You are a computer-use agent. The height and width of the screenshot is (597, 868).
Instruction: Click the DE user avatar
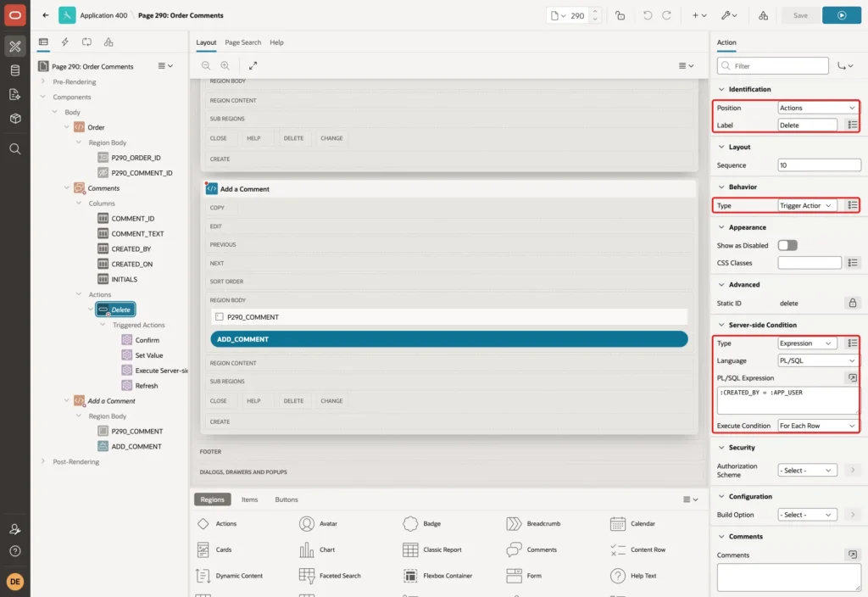15,582
